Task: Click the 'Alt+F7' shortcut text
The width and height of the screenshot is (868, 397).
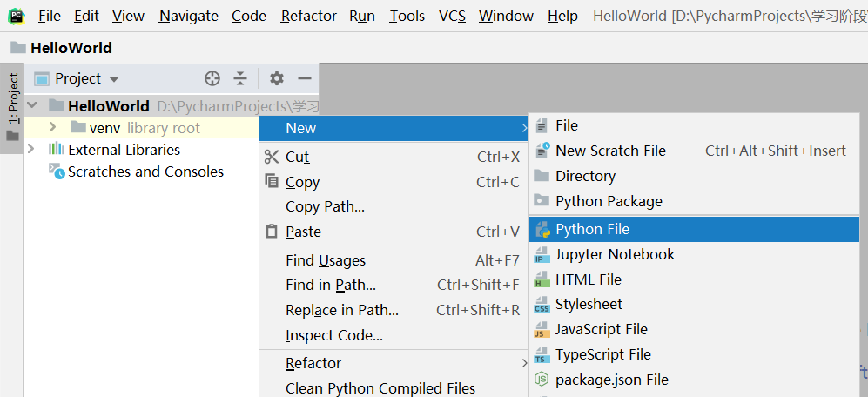Action: (x=497, y=260)
